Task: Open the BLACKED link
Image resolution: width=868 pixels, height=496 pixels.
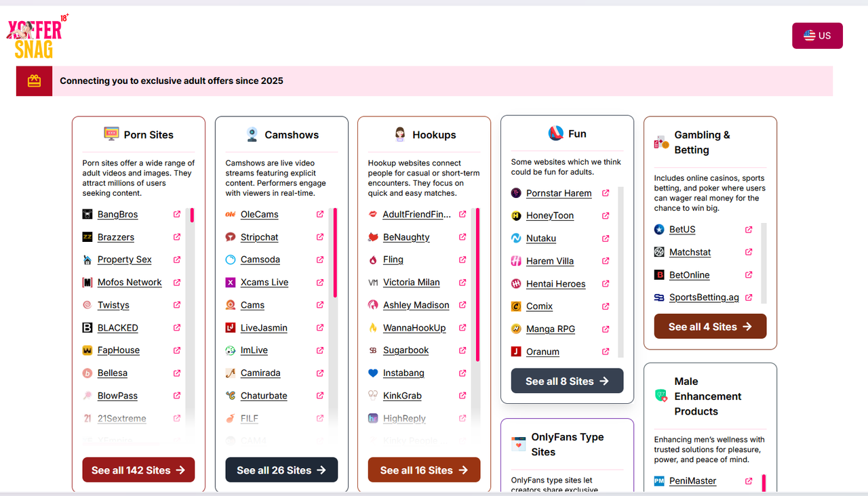Action: [x=118, y=328]
